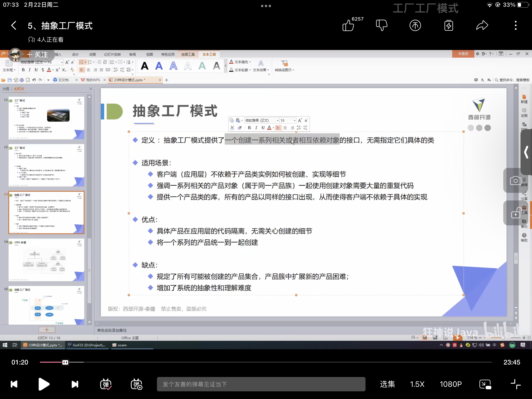
Task: Tap the screen lock icon
Action: click(x=515, y=213)
